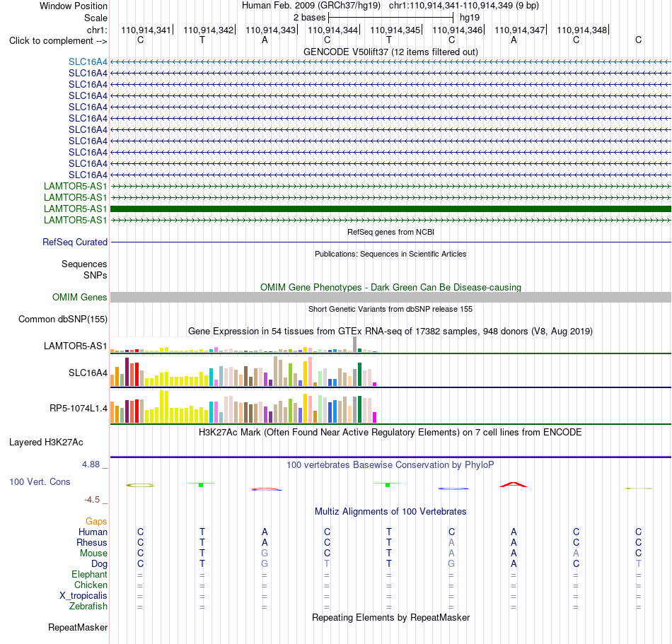The width and height of the screenshot is (672, 644).
Task: Click the '4.88' PhyloP upper scale value
Action: coord(91,464)
